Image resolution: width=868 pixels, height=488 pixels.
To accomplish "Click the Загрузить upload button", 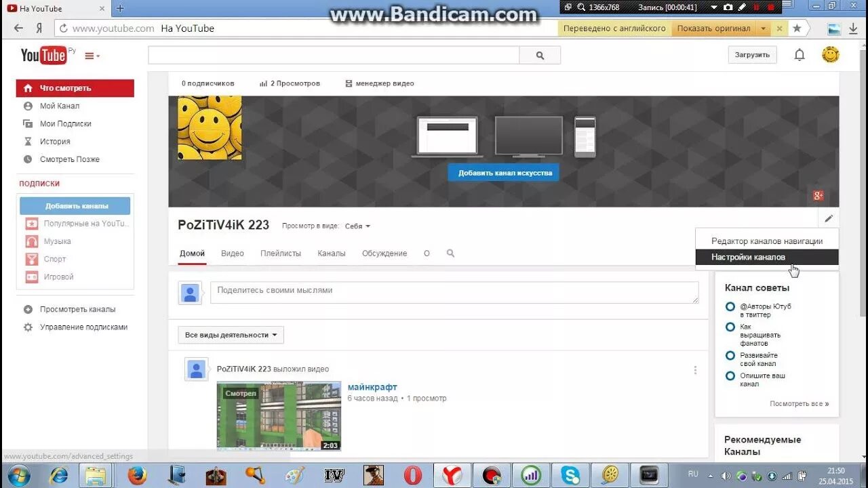I will [752, 55].
